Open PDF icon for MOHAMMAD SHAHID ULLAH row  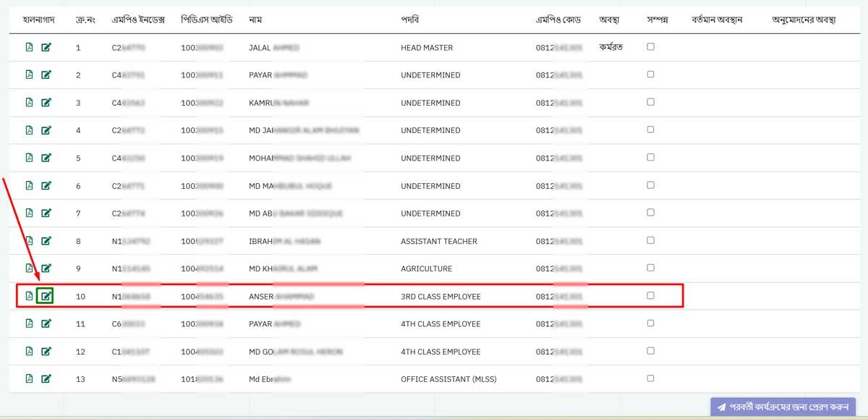(x=30, y=158)
